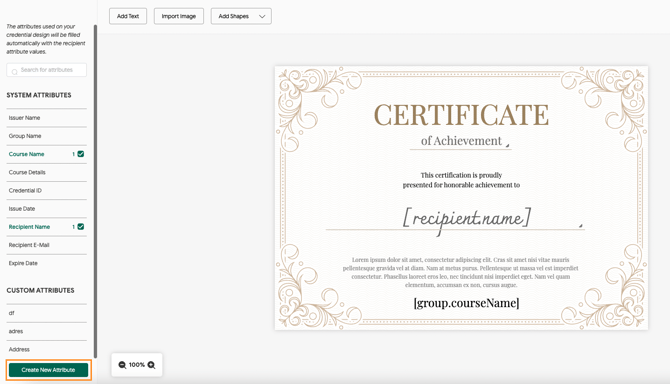Zoom in using the plus magnifier icon
The image size is (670, 384).
point(151,365)
